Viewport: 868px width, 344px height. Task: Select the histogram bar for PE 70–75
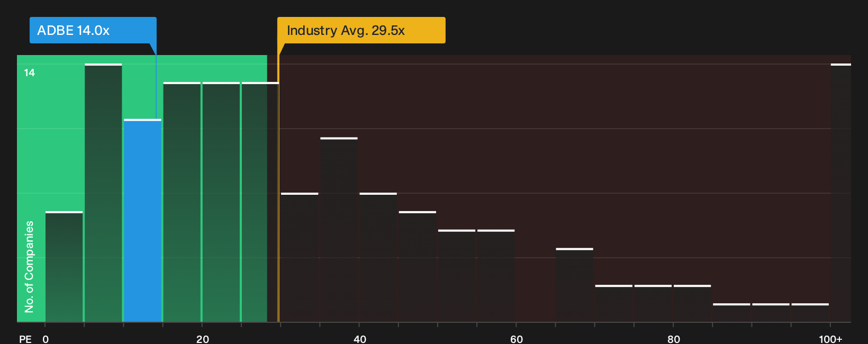614,304
